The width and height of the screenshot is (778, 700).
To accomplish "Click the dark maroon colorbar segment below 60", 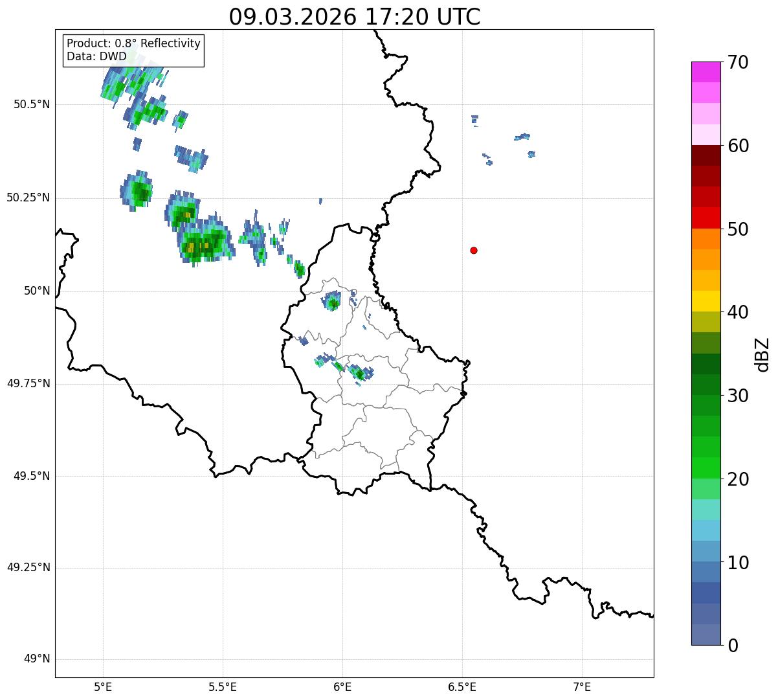I will (706, 155).
